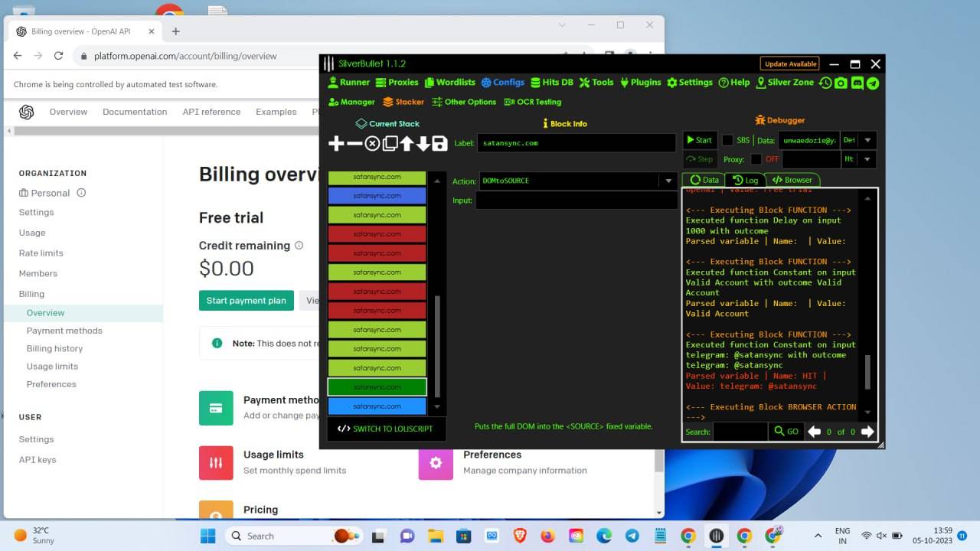Open Chrome's tab search chevron
Screen dimensions: 980x551
pyautogui.click(x=562, y=25)
